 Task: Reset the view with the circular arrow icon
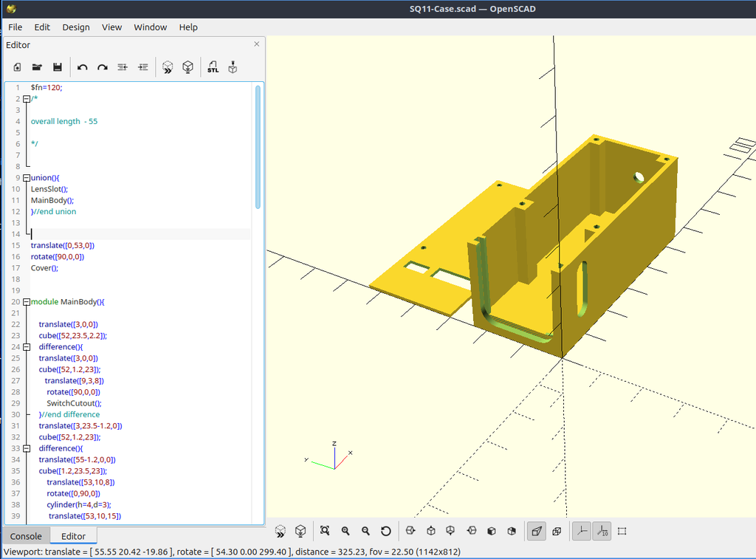click(385, 531)
